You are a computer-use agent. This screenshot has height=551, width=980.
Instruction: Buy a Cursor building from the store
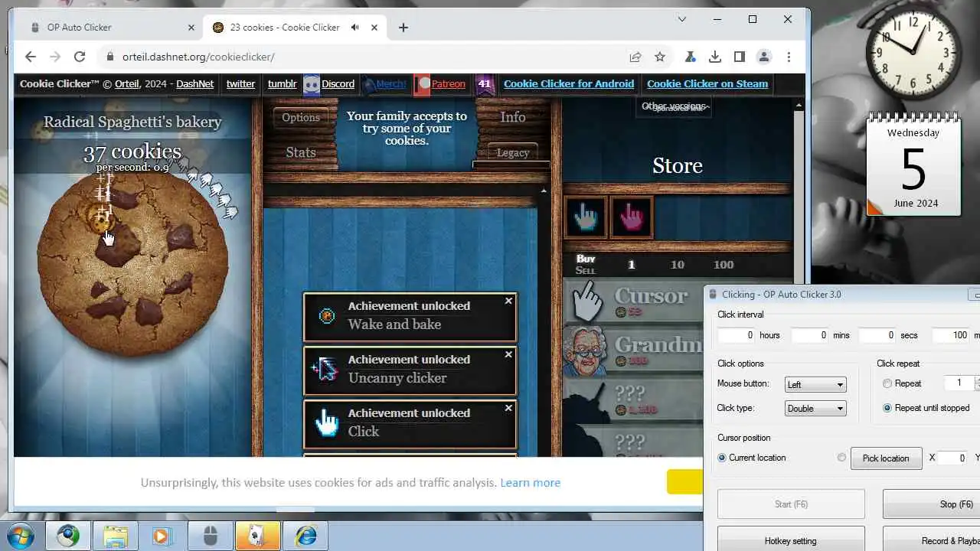(x=634, y=302)
